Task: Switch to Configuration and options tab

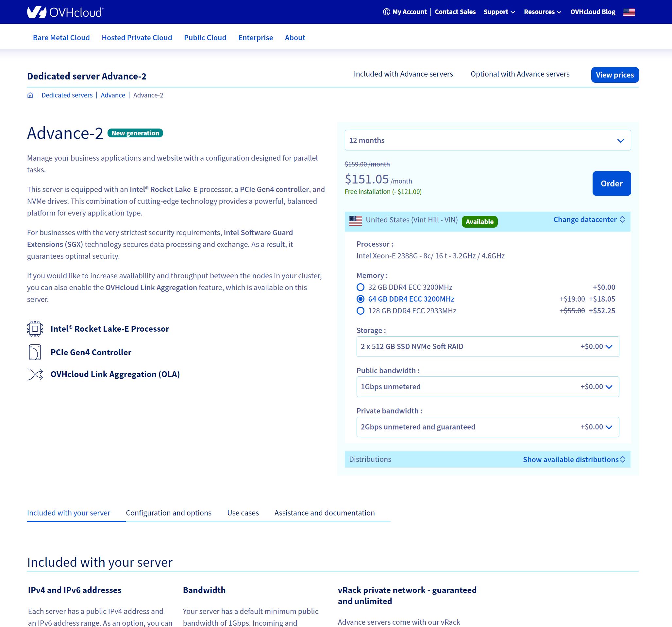Action: 169,513
